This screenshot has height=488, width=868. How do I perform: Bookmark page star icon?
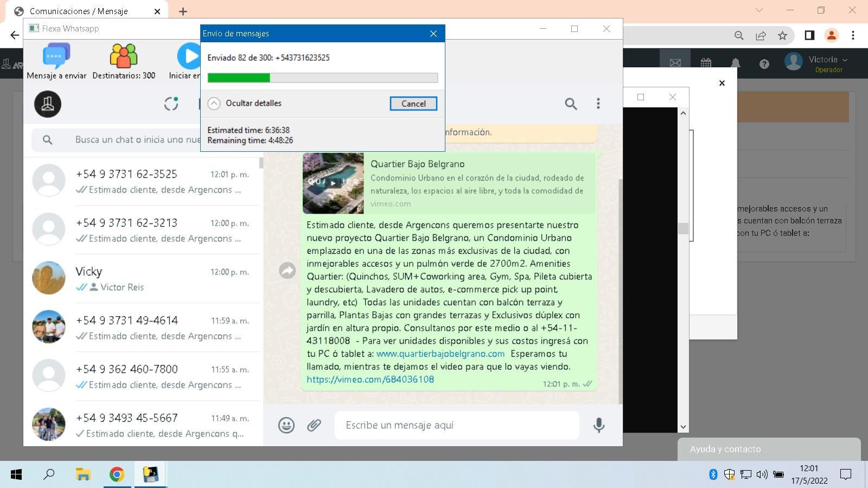click(782, 35)
